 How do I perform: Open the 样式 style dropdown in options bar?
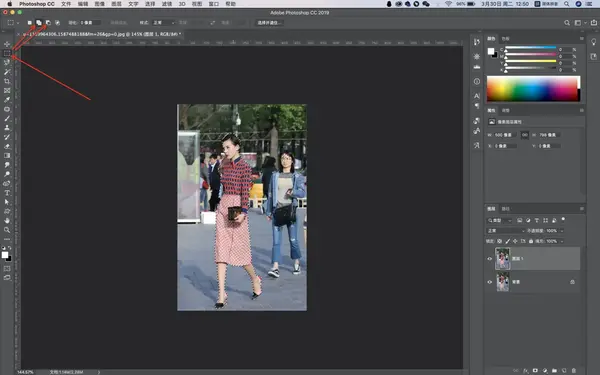(164, 23)
